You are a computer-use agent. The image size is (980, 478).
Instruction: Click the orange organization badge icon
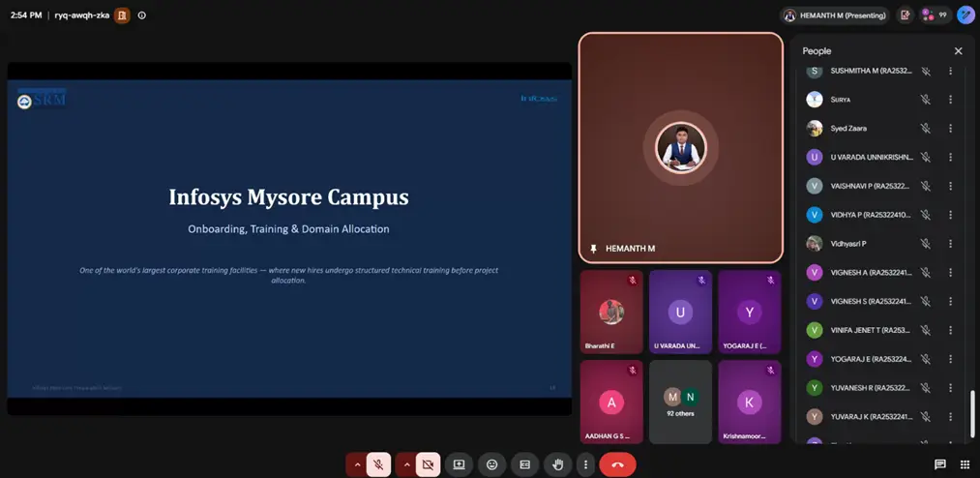[122, 15]
